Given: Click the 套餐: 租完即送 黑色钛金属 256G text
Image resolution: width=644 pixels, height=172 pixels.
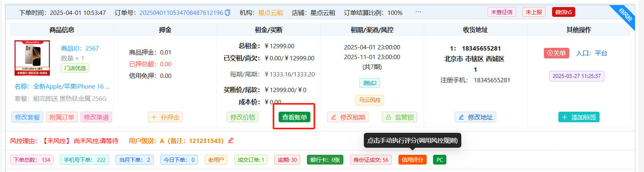Looking at the screenshot, I should (x=61, y=98).
